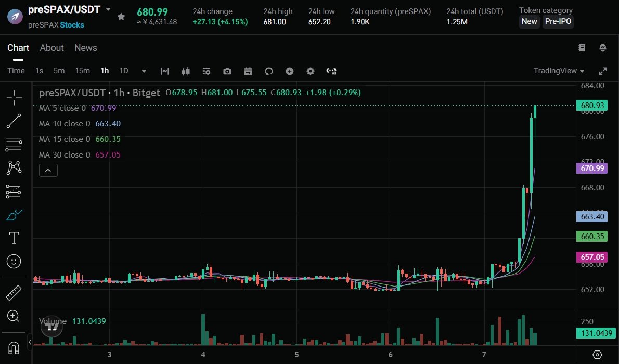619x364 pixels.
Task: Click the refresh chart icon
Action: pos(269,71)
